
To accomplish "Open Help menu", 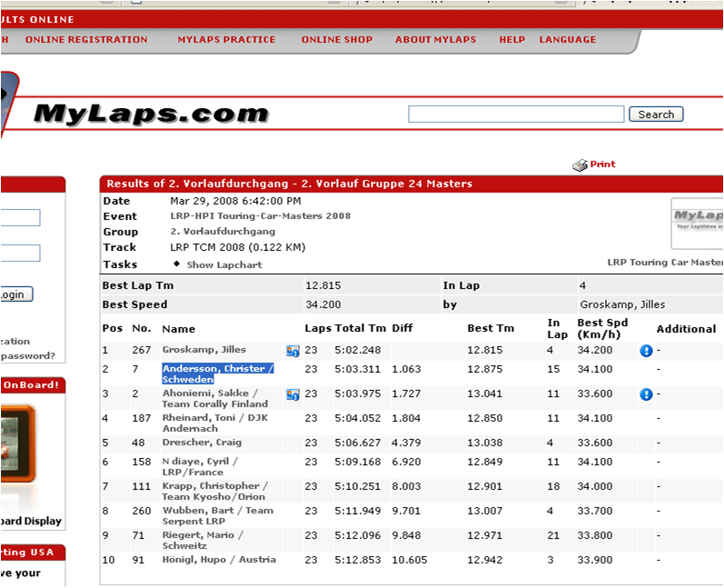I will coord(512,40).
